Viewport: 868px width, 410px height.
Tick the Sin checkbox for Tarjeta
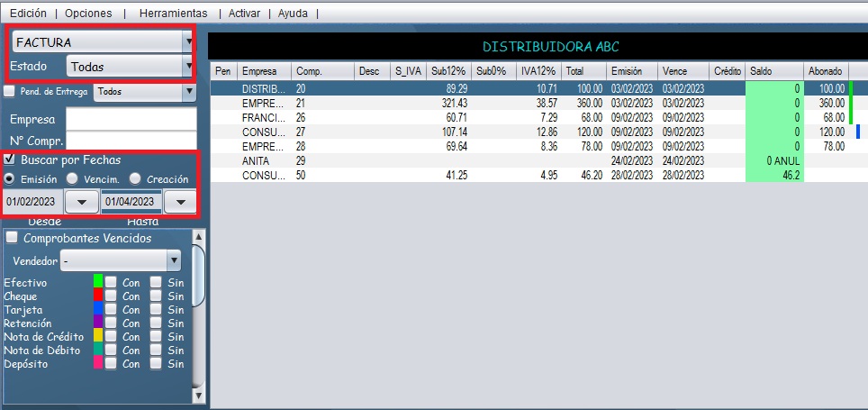156,310
